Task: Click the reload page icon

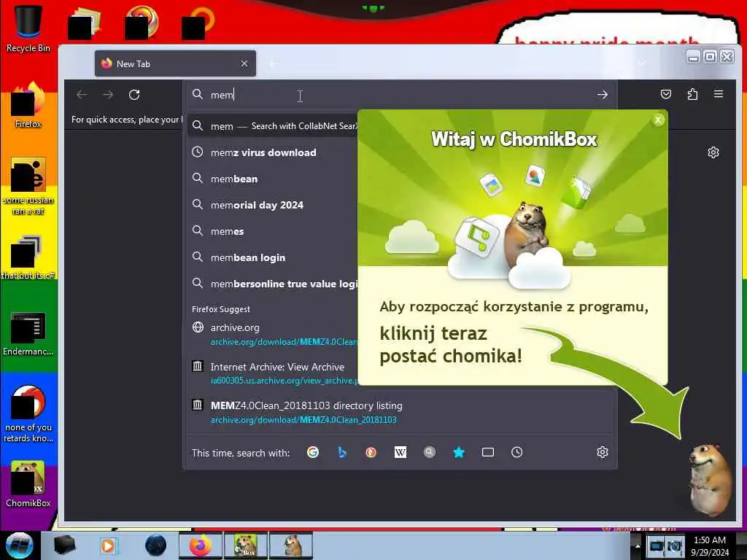Action: [134, 95]
